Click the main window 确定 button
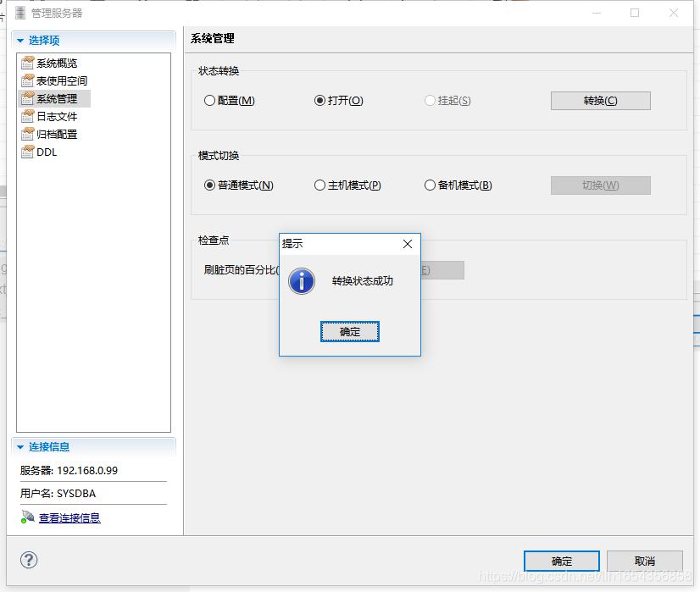The width and height of the screenshot is (700, 592). [562, 561]
